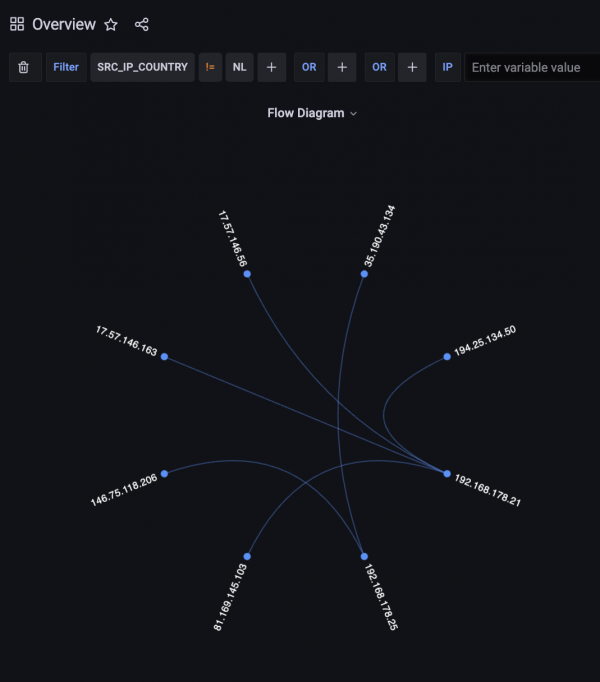Click the 146.75.118.206 node dot

click(164, 474)
